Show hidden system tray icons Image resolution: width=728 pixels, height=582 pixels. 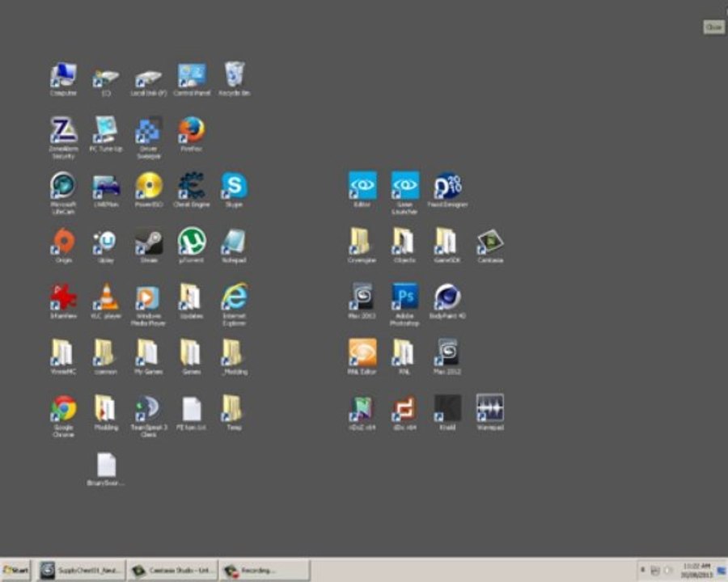(643, 569)
